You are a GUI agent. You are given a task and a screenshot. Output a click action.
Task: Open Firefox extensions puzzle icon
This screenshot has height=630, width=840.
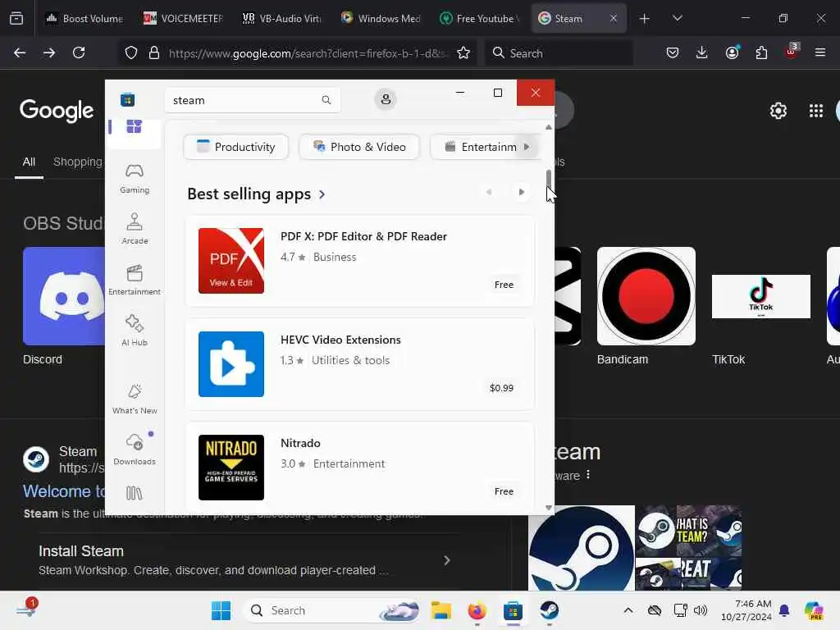point(761,52)
